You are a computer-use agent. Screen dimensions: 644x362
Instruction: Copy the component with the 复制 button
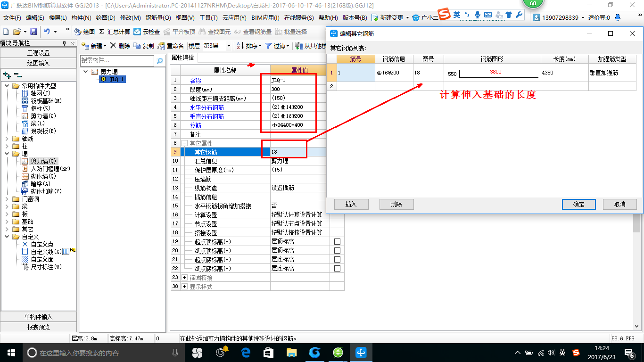(x=144, y=46)
